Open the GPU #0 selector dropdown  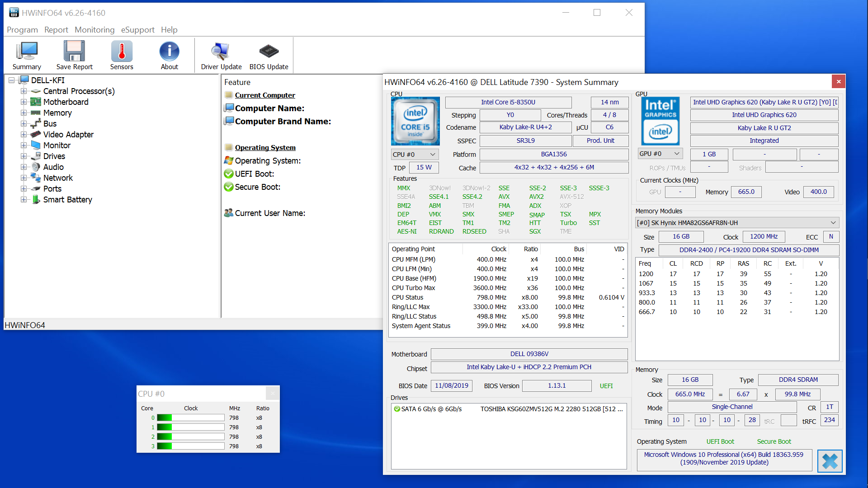coord(660,154)
